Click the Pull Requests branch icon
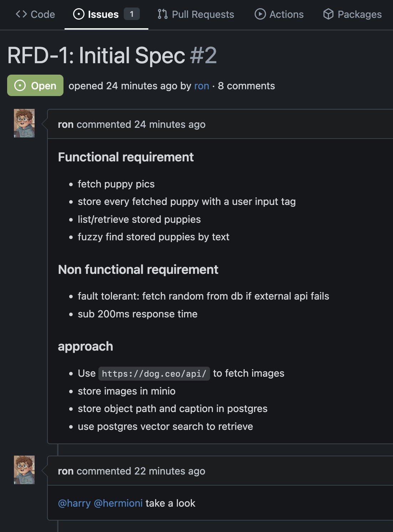 [163, 14]
